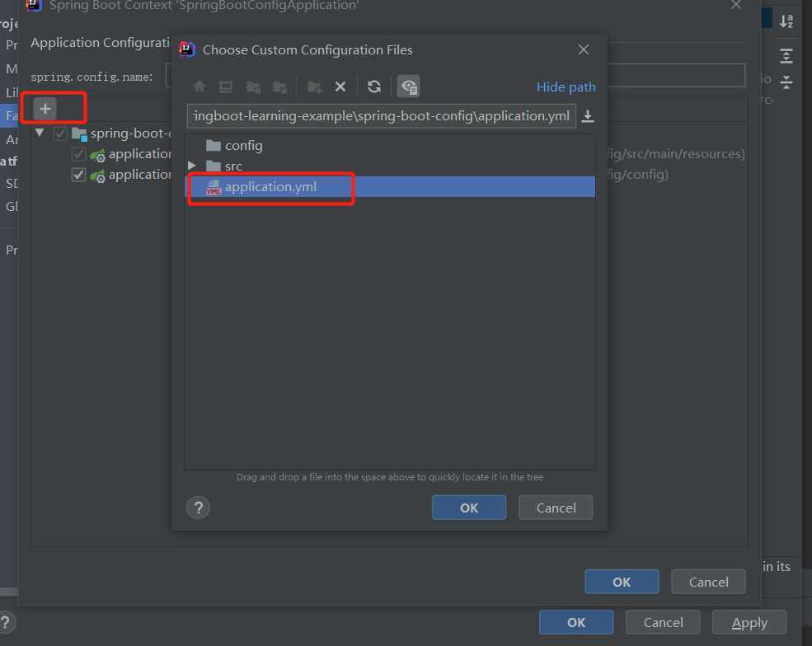Select the config folder in the tree
812x646 pixels.
click(x=390, y=146)
